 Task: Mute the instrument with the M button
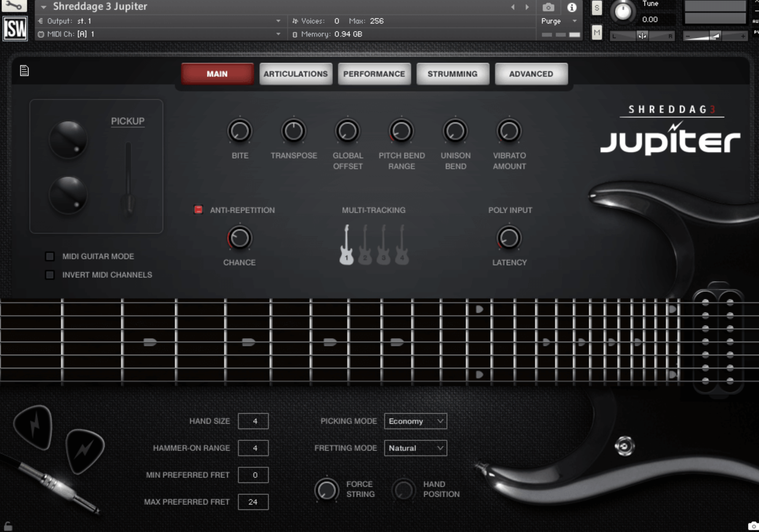pos(597,33)
